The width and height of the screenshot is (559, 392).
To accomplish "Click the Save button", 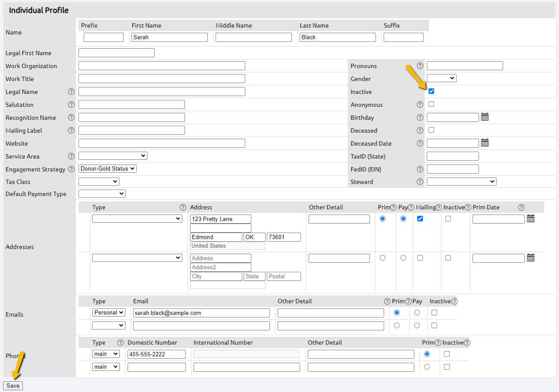I will click(12, 386).
